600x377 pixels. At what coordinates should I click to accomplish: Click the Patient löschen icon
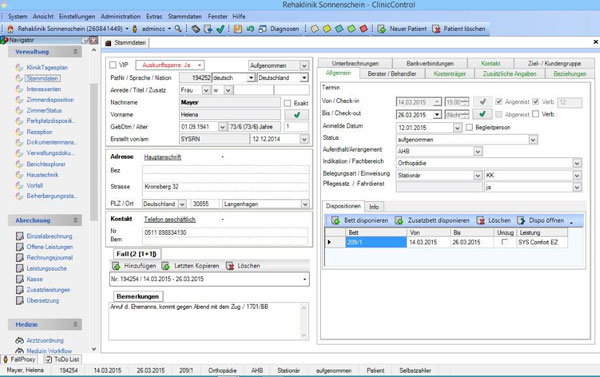coord(436,29)
